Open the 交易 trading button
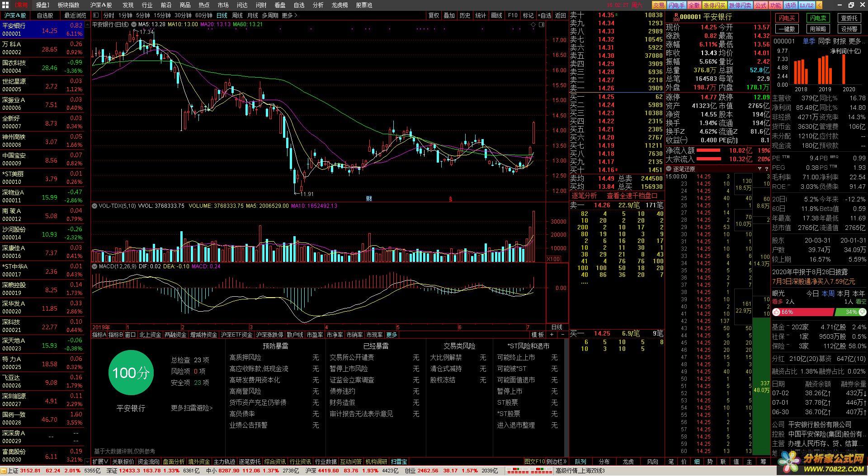The image size is (868, 476). [659, 5]
